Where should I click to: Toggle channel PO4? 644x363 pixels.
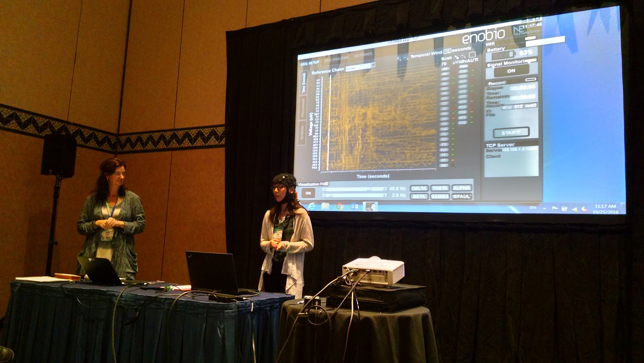coord(464,66)
